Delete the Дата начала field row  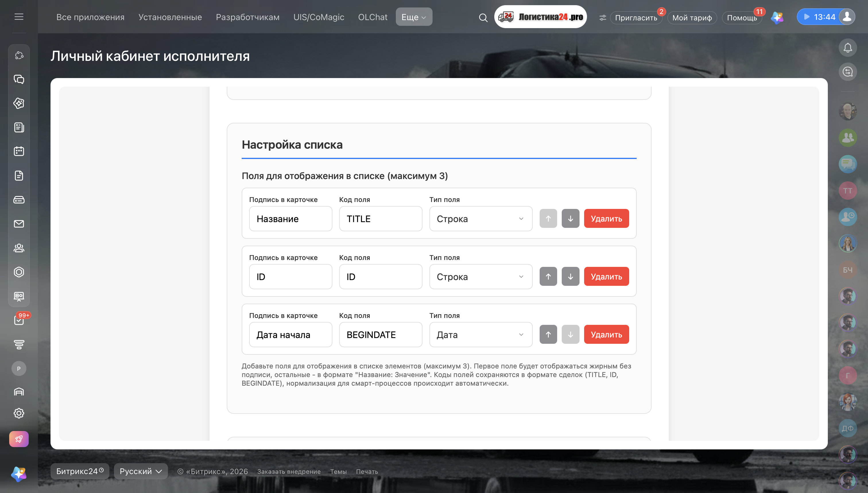(x=606, y=334)
